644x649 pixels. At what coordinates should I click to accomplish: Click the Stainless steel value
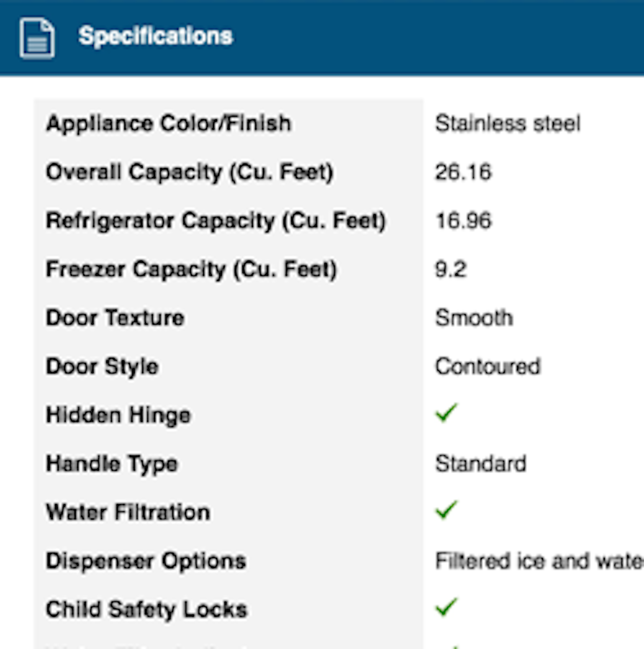pos(508,124)
